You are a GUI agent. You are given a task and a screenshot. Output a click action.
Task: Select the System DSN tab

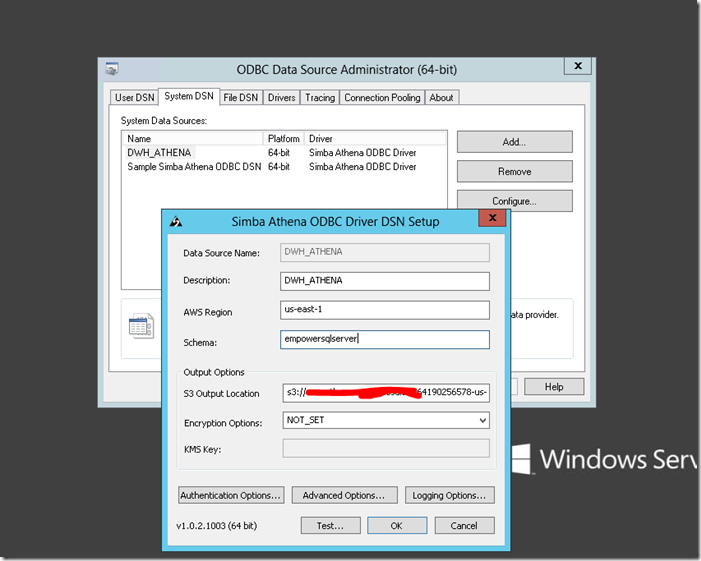click(189, 96)
